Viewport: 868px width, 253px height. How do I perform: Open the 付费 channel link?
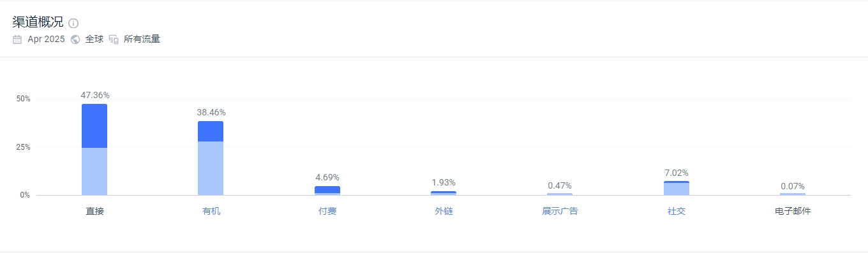327,211
